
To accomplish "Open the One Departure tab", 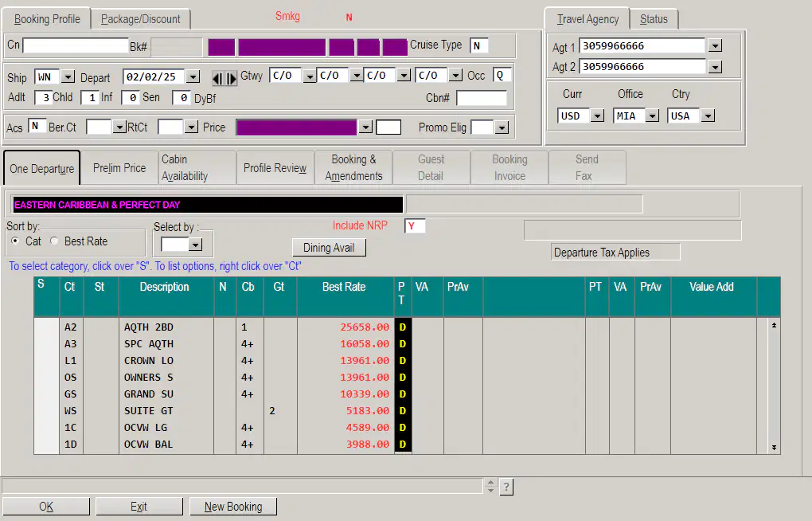I will point(42,168).
